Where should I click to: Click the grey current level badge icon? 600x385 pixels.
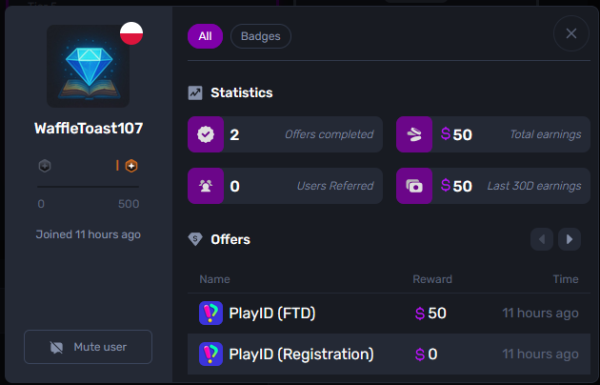[x=45, y=166]
